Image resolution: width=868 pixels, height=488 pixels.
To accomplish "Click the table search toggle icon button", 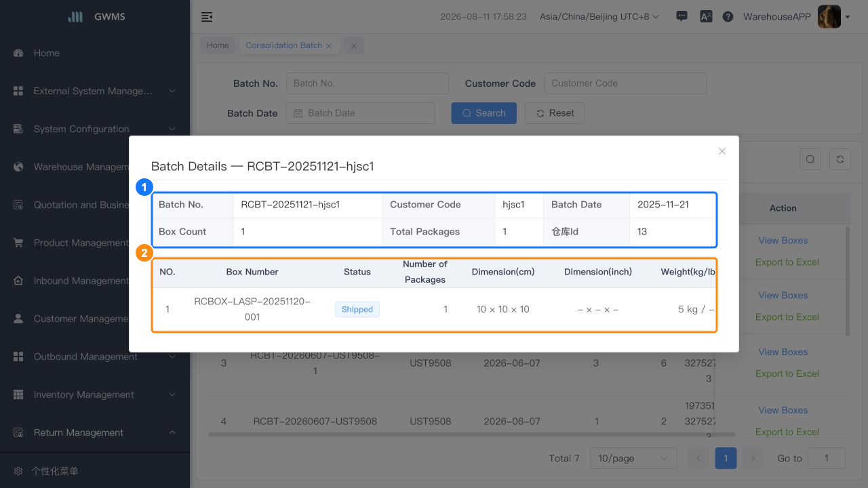I will (x=810, y=159).
